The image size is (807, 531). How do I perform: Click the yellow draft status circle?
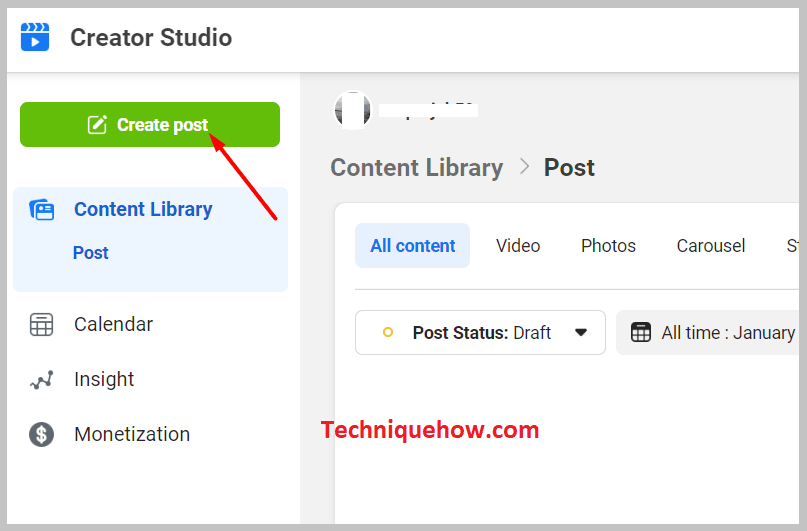point(388,332)
